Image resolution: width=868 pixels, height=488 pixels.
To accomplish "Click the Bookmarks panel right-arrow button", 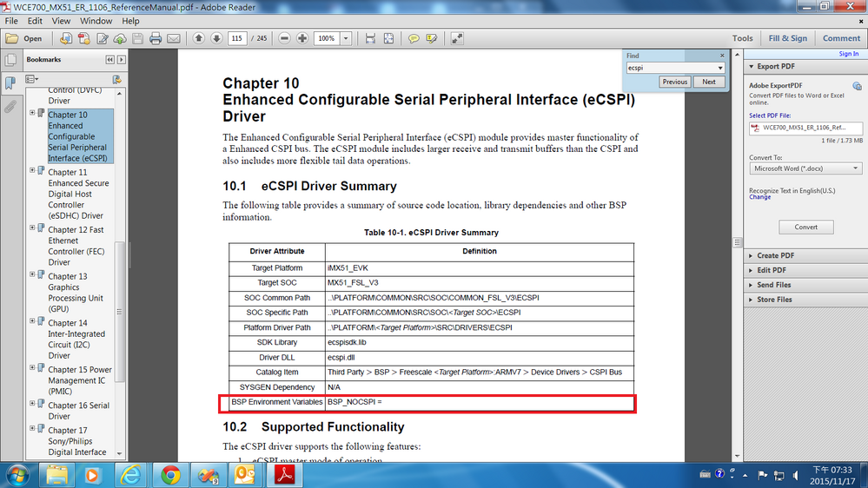I will tap(122, 60).
